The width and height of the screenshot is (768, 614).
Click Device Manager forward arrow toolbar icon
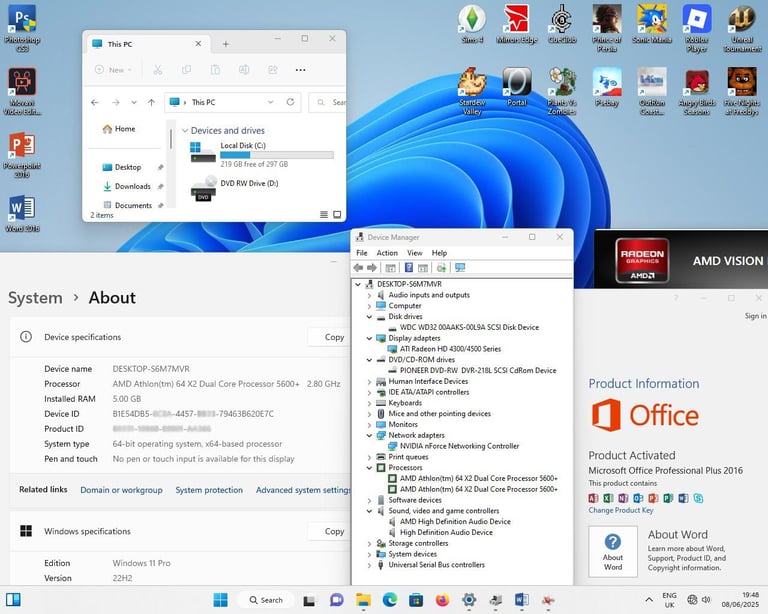tap(372, 267)
